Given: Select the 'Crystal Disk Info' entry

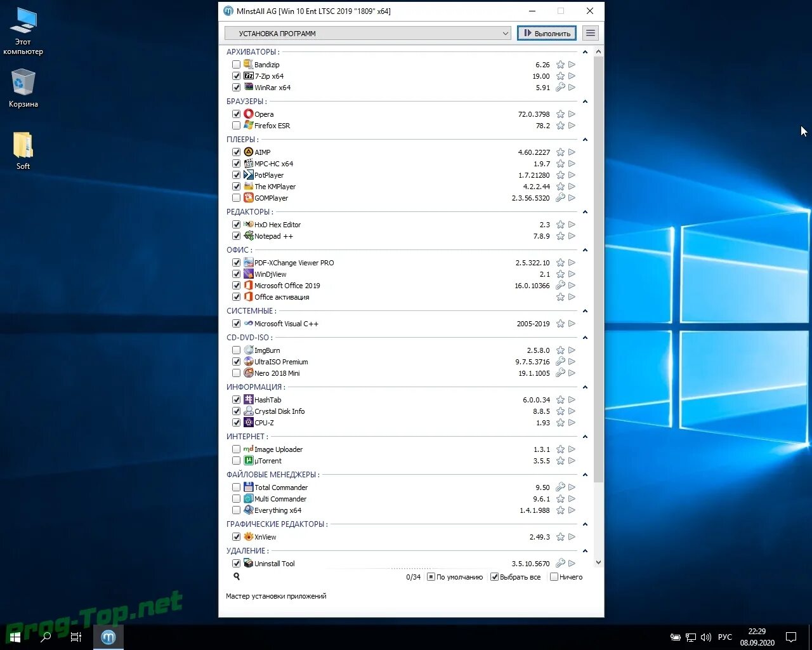Looking at the screenshot, I should tap(279, 411).
